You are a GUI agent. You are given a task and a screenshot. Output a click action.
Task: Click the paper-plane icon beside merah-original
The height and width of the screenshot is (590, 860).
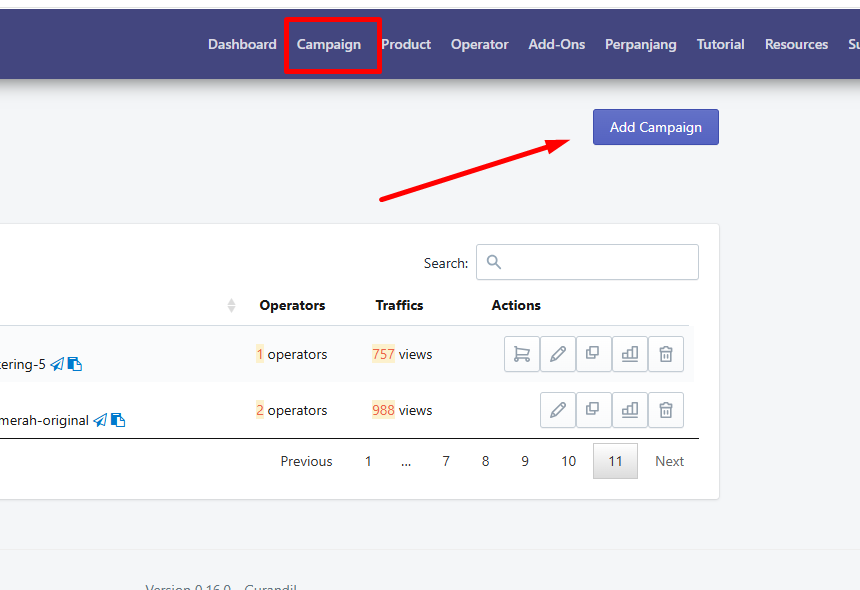[100, 421]
